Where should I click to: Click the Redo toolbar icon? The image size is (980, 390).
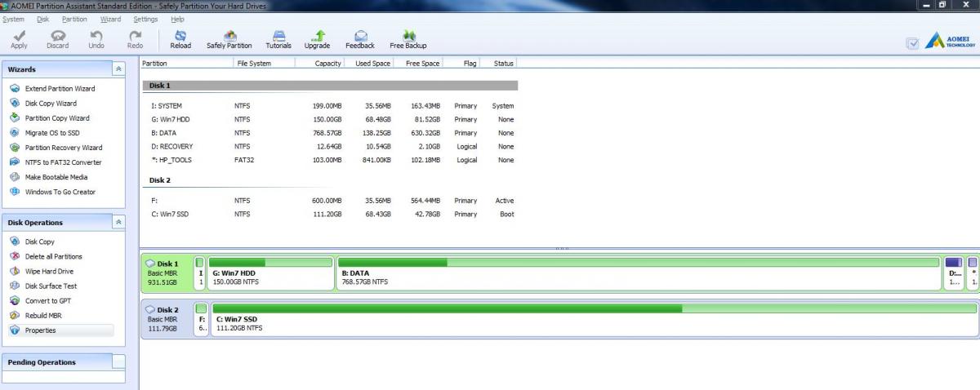pos(135,39)
